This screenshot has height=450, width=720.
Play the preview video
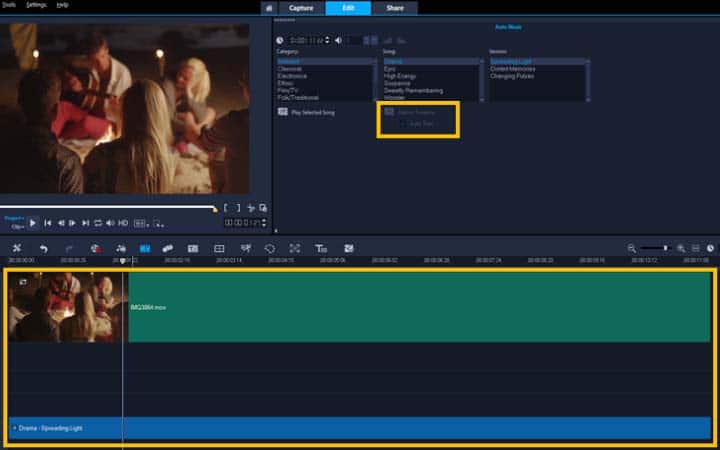(x=33, y=223)
